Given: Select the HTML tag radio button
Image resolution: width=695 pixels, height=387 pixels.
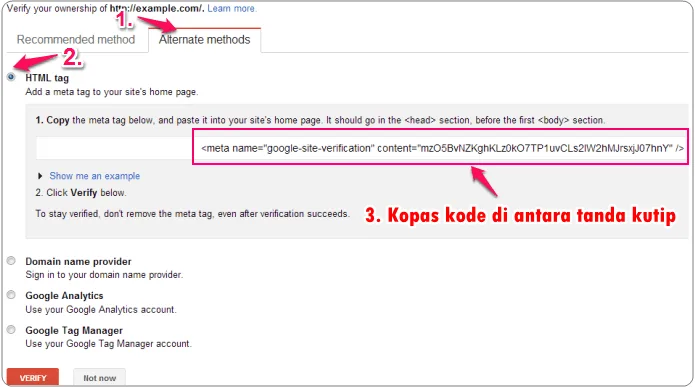Looking at the screenshot, I should click(11, 77).
